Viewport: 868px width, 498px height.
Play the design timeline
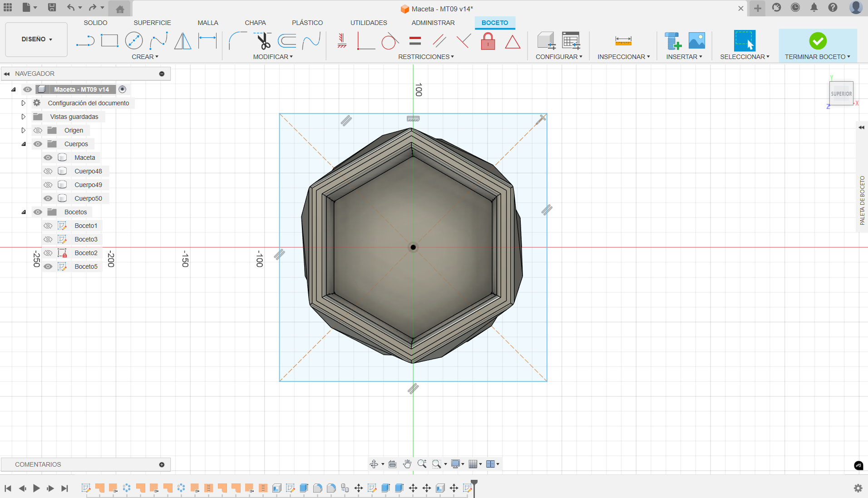[36, 488]
